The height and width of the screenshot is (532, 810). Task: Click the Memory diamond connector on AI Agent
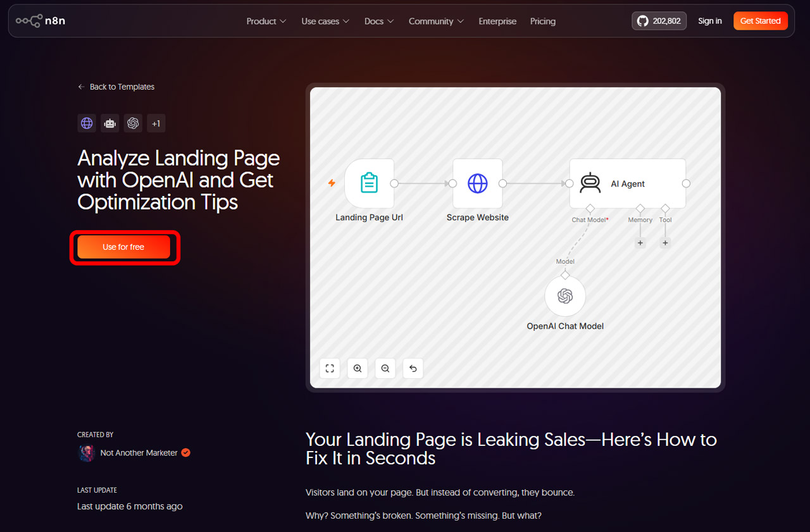pyautogui.click(x=640, y=208)
